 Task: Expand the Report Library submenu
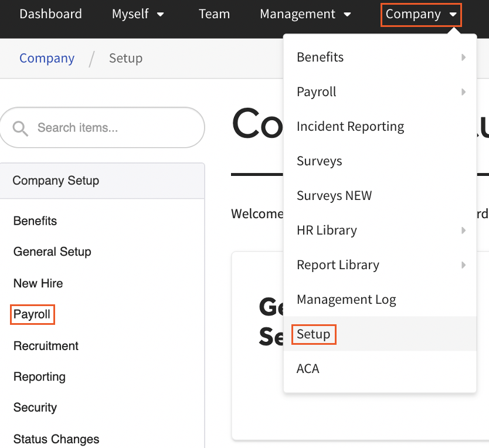tap(463, 264)
